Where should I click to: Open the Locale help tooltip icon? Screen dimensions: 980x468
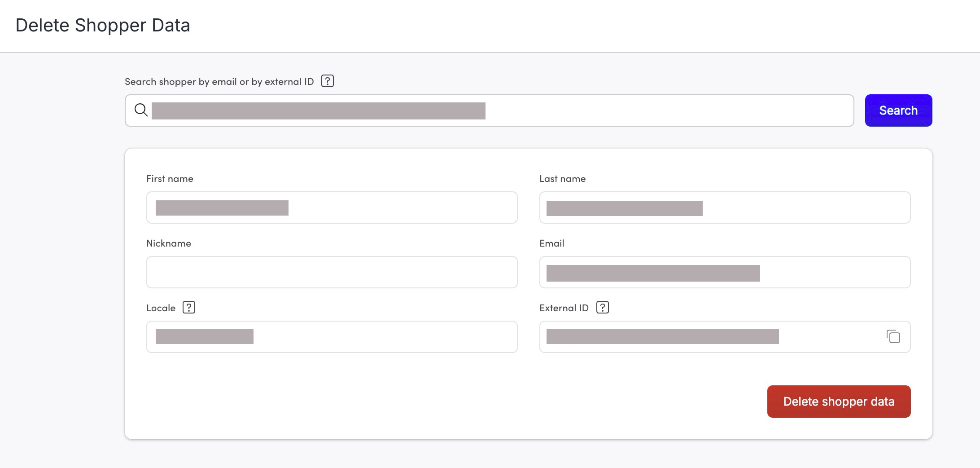(x=189, y=308)
